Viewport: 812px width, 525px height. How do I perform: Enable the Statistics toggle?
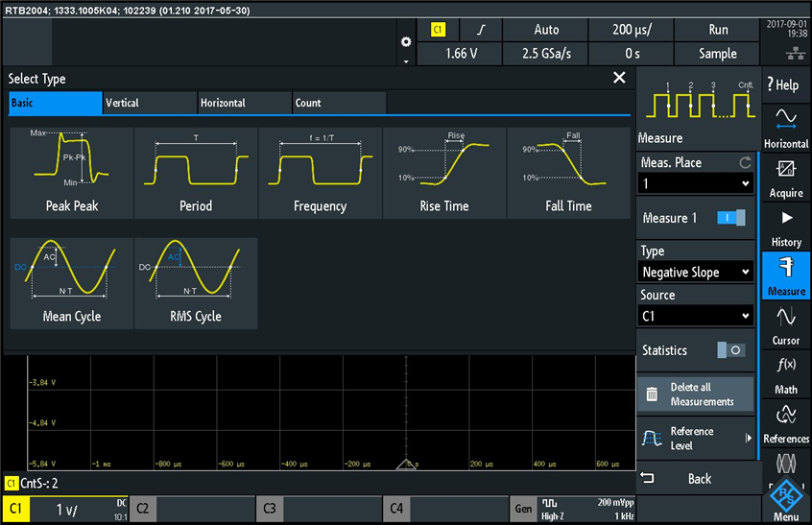tap(730, 350)
